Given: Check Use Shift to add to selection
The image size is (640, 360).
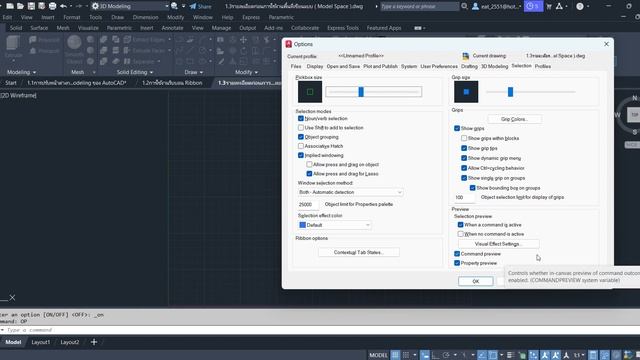Looking at the screenshot, I should point(301,128).
